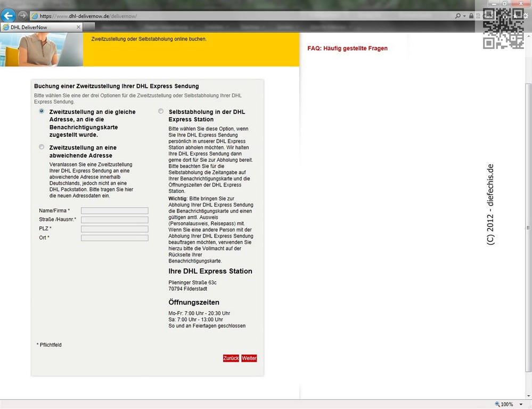The image size is (532, 409).
Task: Click the scrollbar down arrow
Action: tap(528, 396)
